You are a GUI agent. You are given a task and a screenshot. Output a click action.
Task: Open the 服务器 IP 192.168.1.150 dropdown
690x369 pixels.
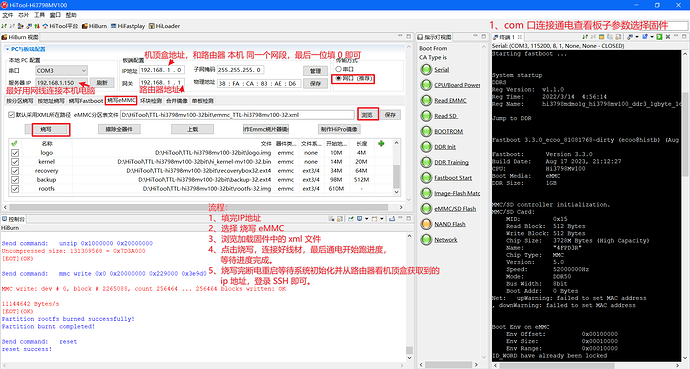(61, 83)
